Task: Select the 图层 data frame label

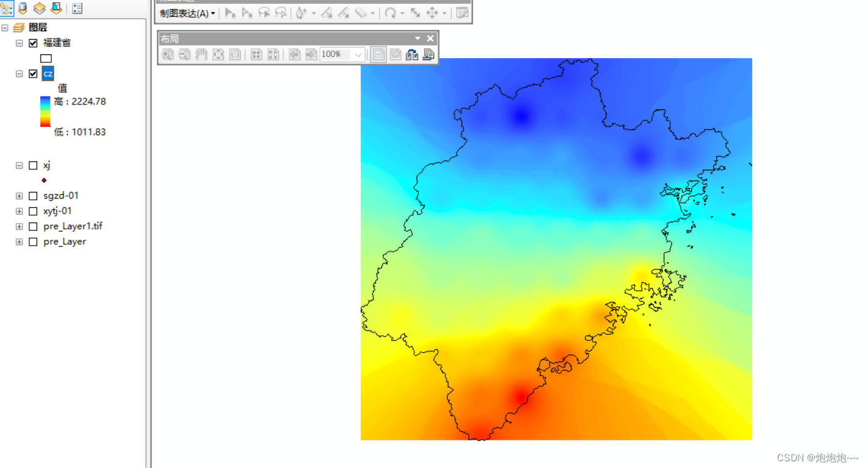Action: [x=38, y=27]
